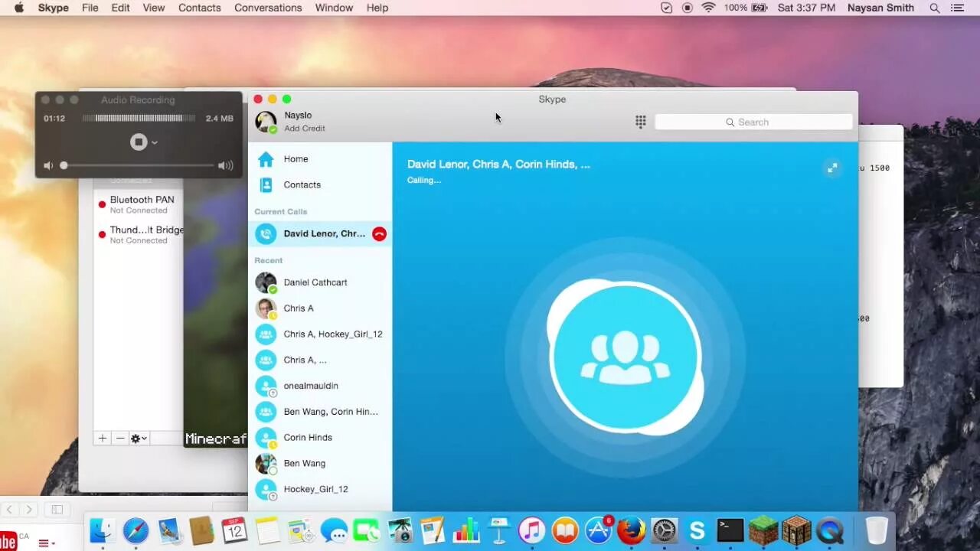Open Terminal from the Dock
Screen dimensions: 980x551
[730, 530]
